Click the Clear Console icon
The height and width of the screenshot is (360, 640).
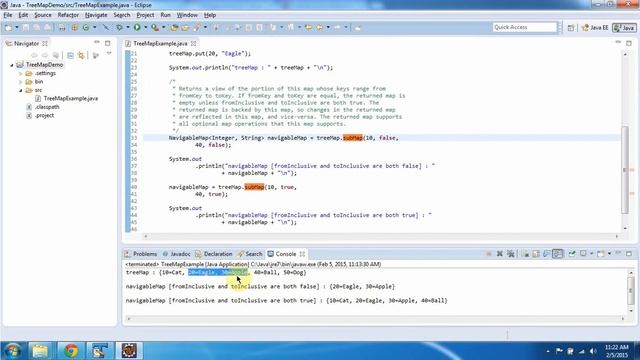point(525,254)
